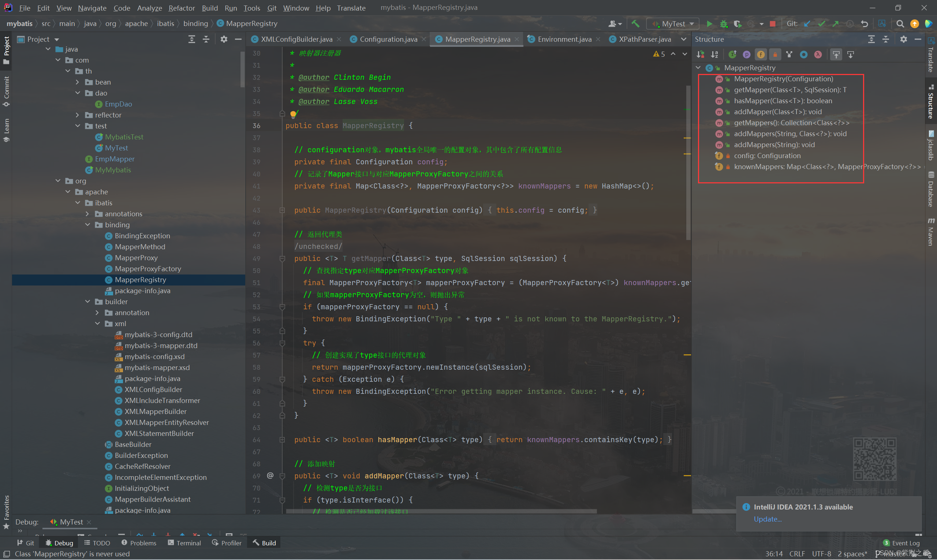Run MyTest with the green play button
Screen dimensions: 937x560
click(709, 23)
